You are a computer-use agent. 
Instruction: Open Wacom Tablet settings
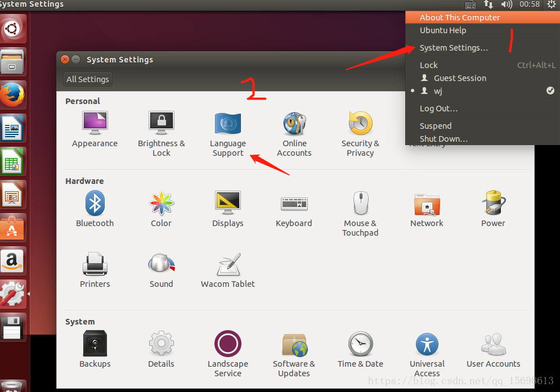coord(228,270)
